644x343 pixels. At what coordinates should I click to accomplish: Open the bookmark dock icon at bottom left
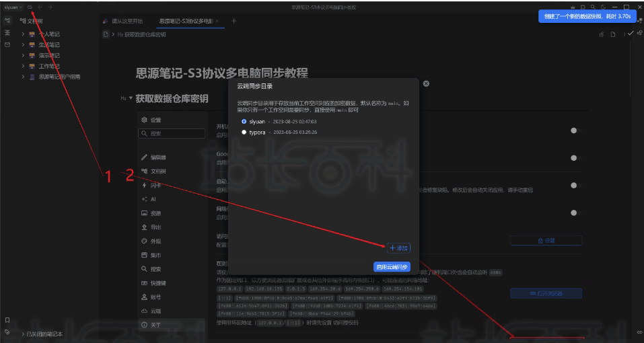(7, 320)
